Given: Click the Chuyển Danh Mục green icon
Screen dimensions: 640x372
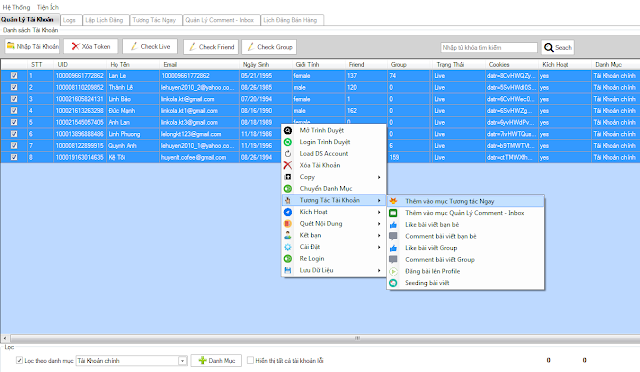Looking at the screenshot, I should click(288, 189).
